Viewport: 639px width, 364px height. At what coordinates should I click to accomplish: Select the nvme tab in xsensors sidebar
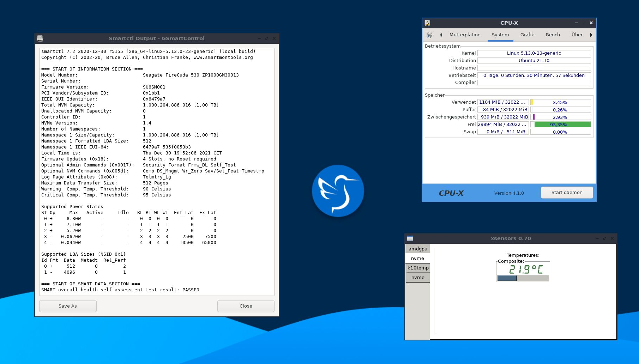pyautogui.click(x=417, y=258)
